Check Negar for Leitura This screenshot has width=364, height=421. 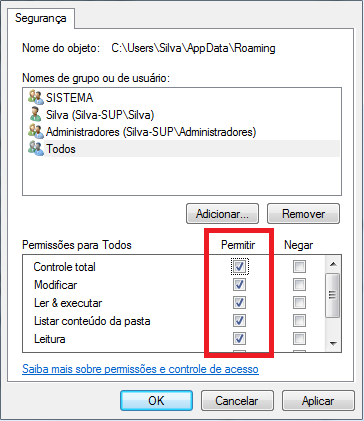(299, 339)
